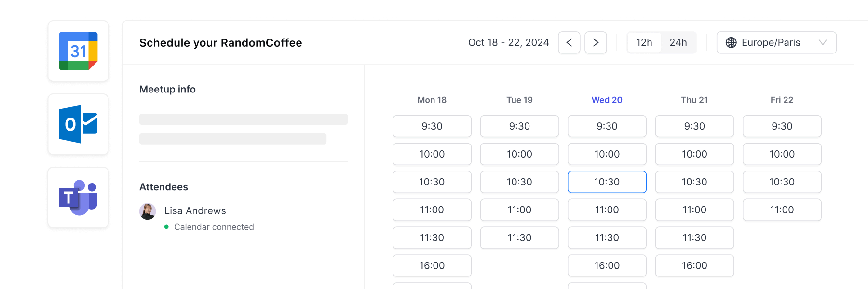
Task: Book the 9:30 slot on Fri 22
Action: (x=782, y=126)
